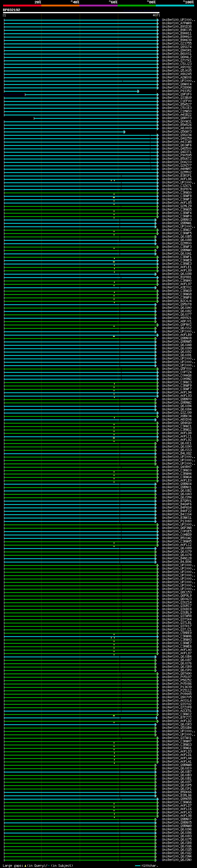Click hit UniRef100_Q84KQ0
Screen dimensions: 197x868
coord(177,423)
